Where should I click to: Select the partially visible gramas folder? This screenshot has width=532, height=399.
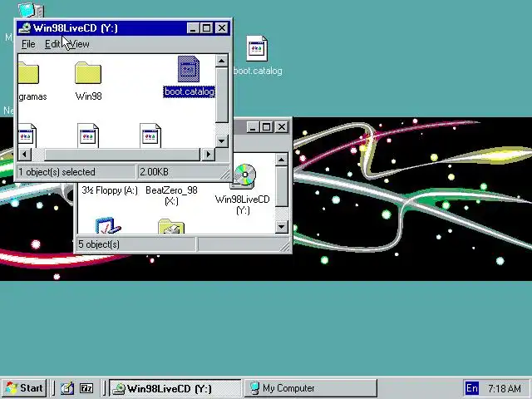coord(28,73)
